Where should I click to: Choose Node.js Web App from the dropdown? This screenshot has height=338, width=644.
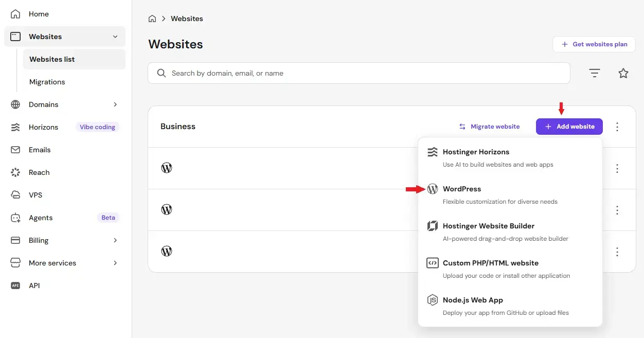coord(473,300)
